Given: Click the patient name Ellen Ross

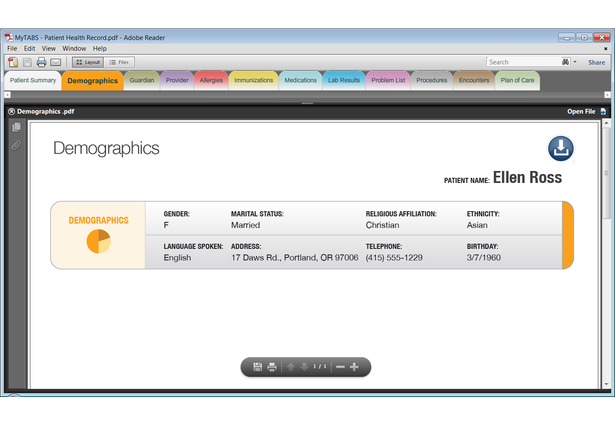Looking at the screenshot, I should coord(527,177).
